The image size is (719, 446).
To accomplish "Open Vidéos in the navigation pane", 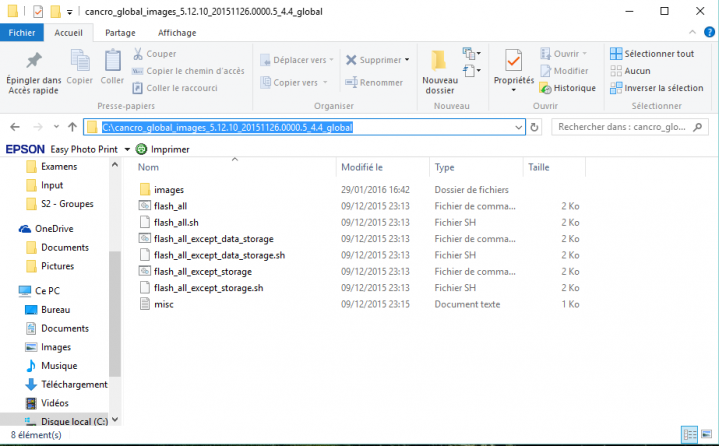I will pos(47,403).
